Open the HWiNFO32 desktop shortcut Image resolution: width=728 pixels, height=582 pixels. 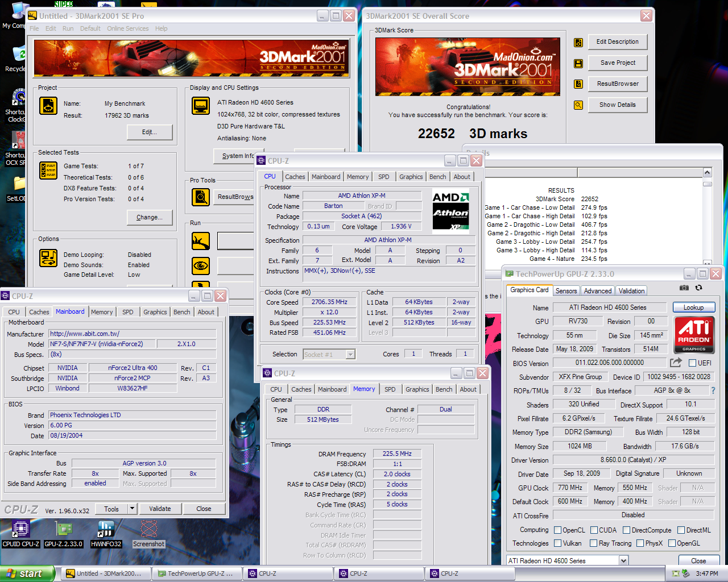pos(106,534)
